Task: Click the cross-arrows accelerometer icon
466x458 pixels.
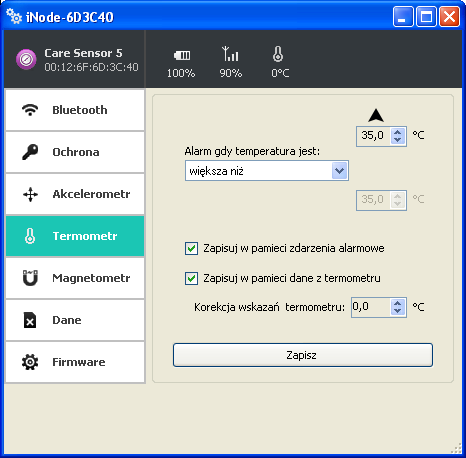Action: [x=30, y=194]
